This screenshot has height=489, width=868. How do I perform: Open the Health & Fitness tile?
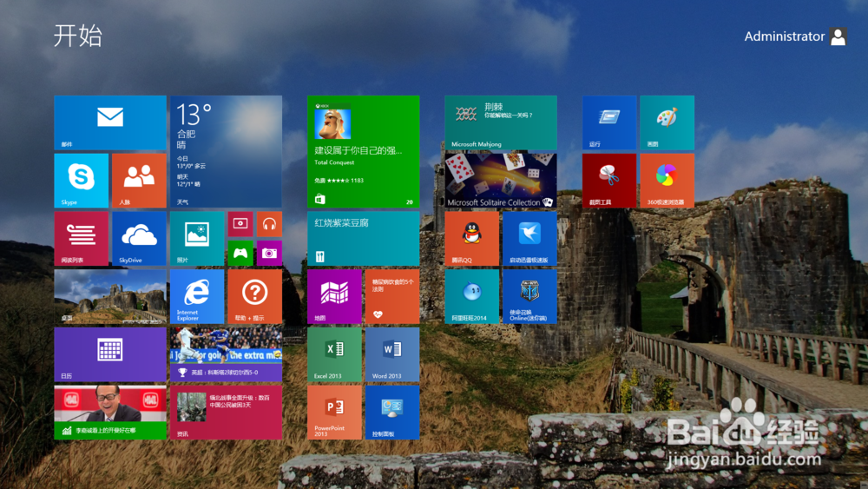coord(392,296)
